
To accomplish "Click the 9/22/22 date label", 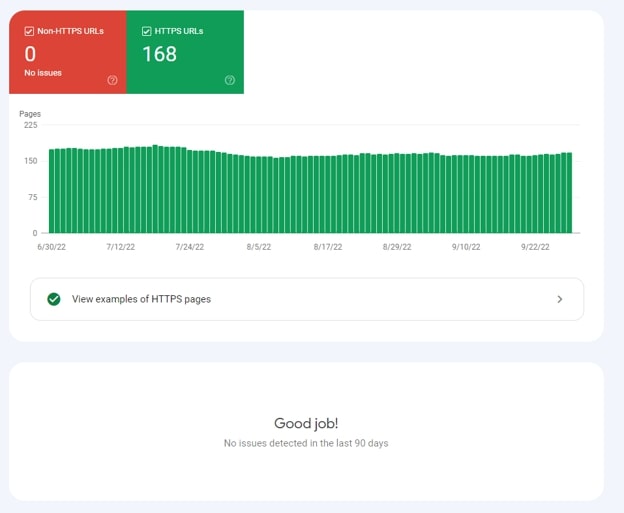I will tap(535, 246).
